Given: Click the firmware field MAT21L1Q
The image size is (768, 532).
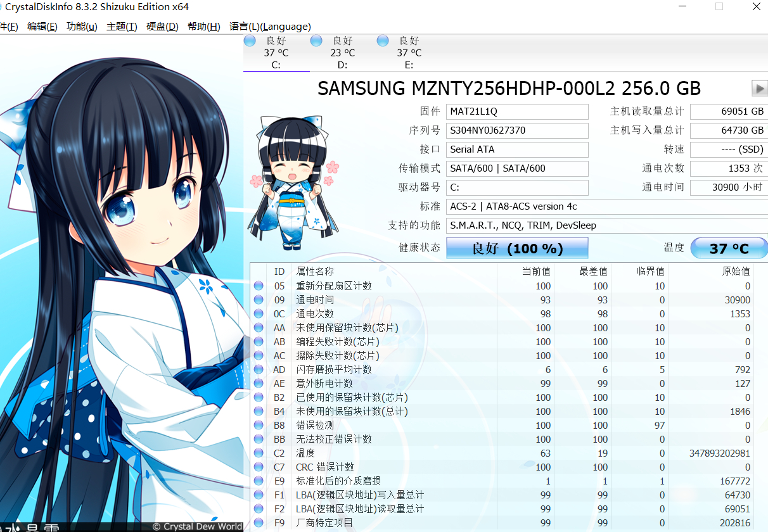Looking at the screenshot, I should tap(517, 111).
